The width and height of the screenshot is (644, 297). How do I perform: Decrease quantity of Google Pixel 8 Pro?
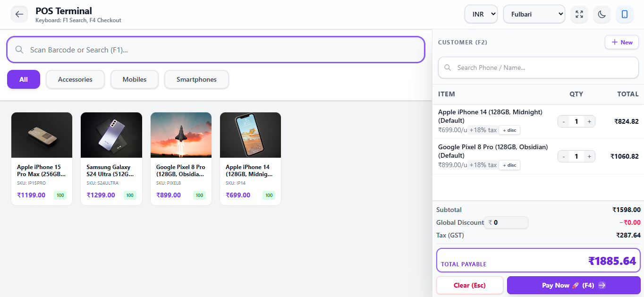click(x=563, y=156)
